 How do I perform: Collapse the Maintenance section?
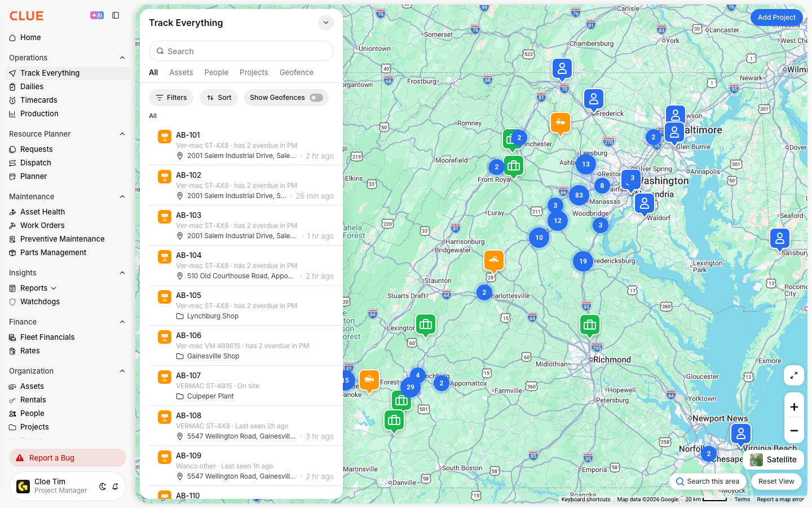point(122,196)
